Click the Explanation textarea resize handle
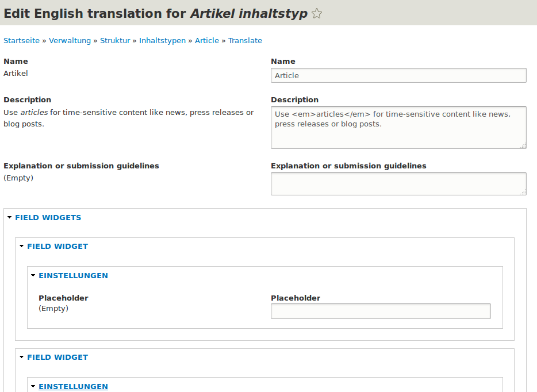Screen dimensions: 537x392 (x=523, y=192)
